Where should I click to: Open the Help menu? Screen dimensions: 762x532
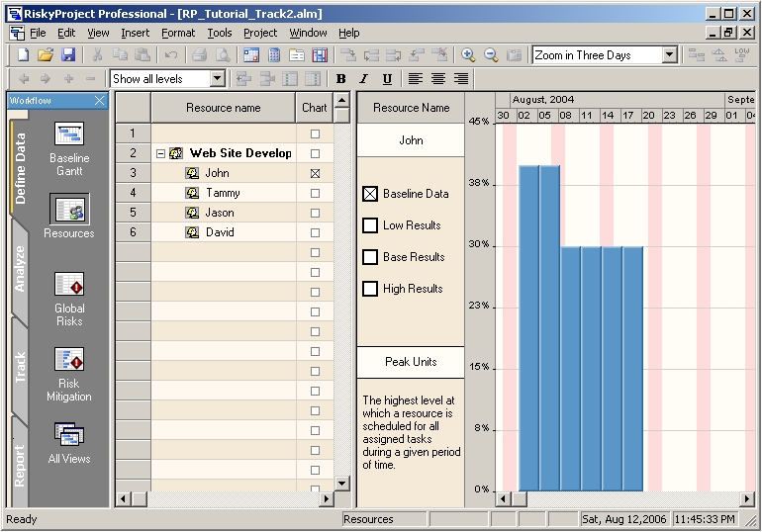pos(349,33)
